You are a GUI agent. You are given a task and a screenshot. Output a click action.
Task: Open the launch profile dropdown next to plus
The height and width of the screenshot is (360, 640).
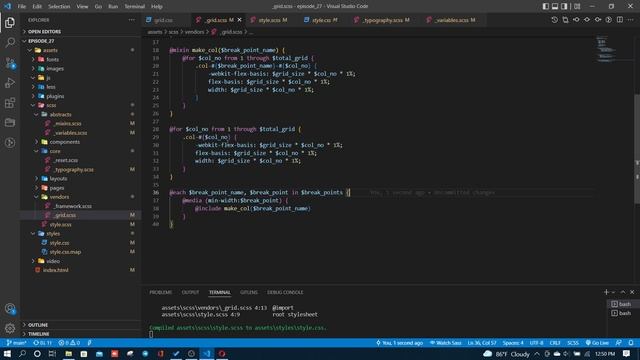613,292
